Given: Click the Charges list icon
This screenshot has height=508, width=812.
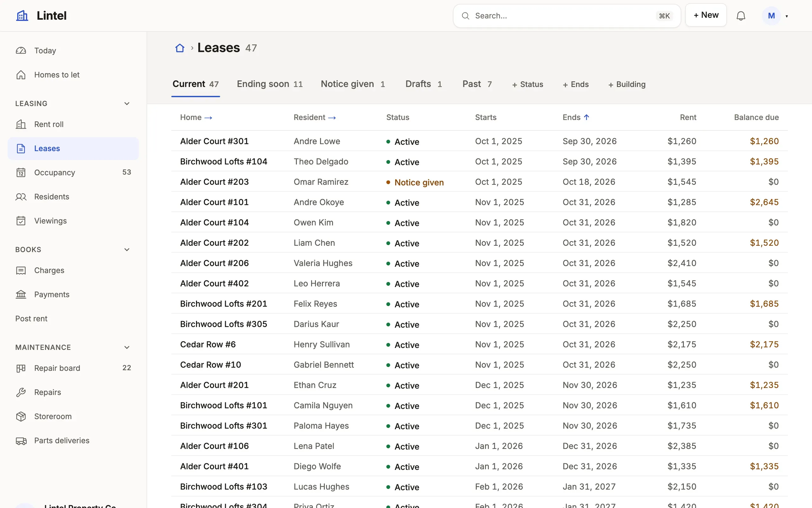Looking at the screenshot, I should point(21,271).
